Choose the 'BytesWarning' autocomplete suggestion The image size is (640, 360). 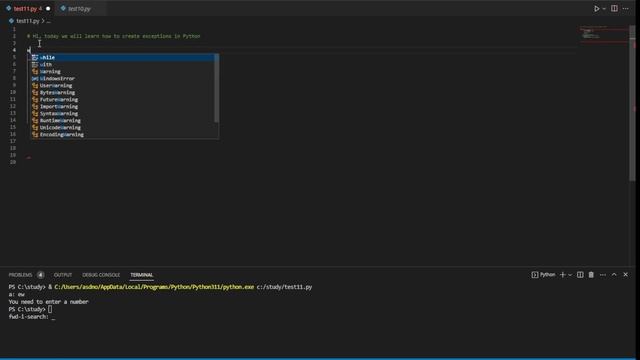tap(122, 93)
